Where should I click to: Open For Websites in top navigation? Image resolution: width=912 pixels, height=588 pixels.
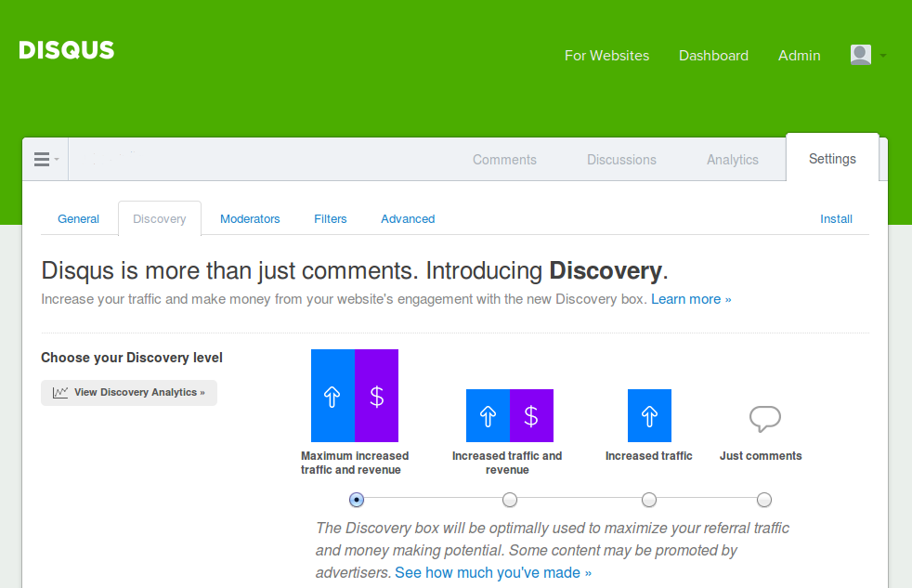[606, 55]
